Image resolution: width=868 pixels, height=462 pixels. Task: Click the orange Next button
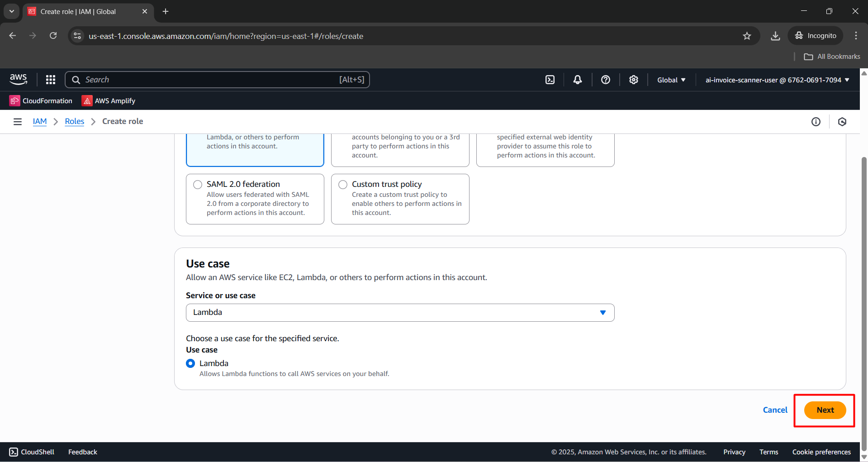coord(825,410)
